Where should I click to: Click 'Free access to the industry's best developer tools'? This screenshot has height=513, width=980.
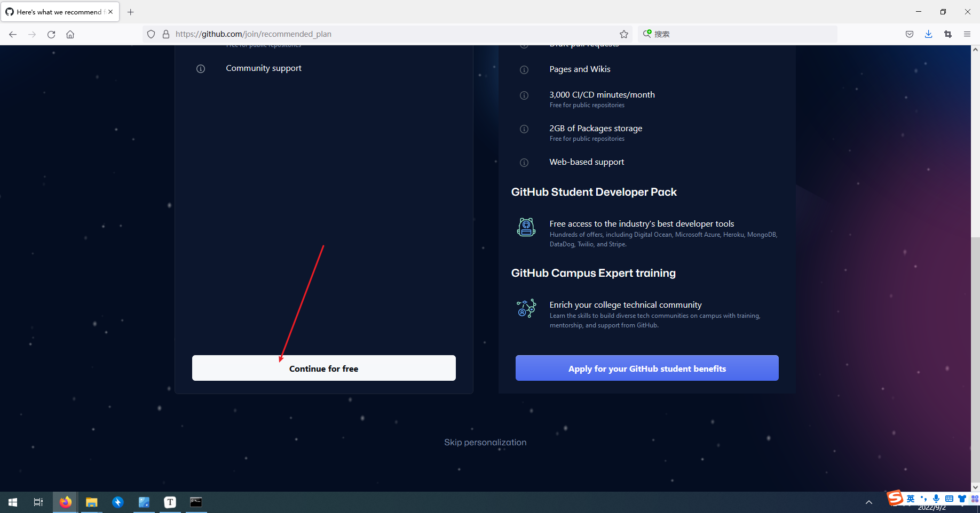click(x=642, y=224)
